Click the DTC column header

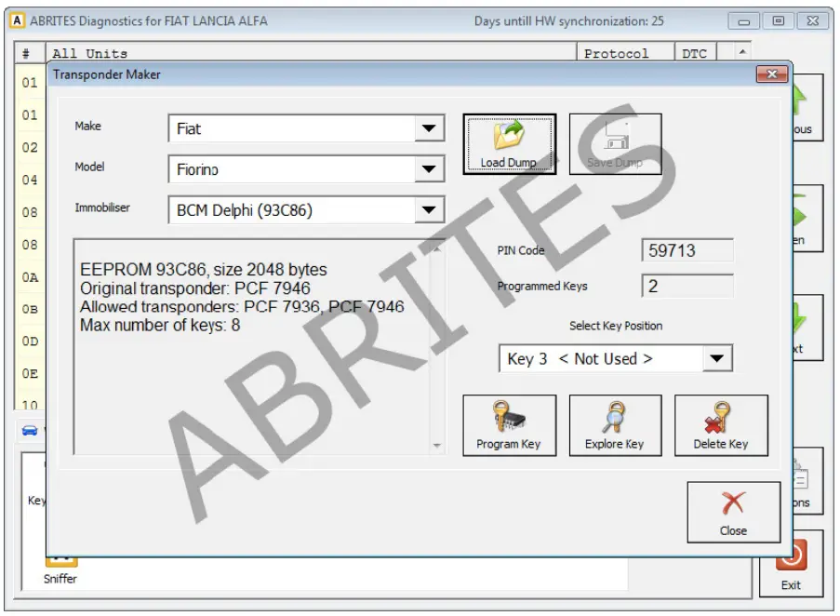[694, 53]
